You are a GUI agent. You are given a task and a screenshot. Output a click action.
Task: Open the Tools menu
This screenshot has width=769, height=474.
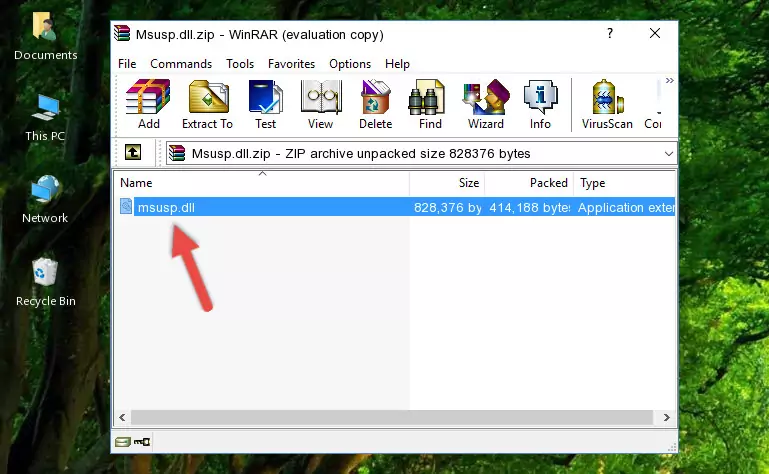[240, 64]
